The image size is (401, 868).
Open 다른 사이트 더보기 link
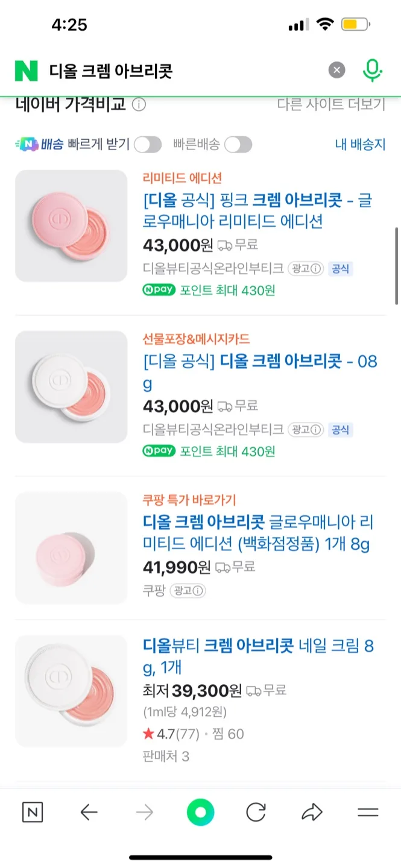tap(331, 104)
